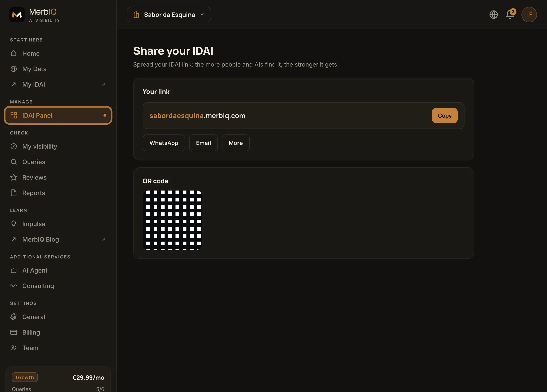This screenshot has width=547, height=392.
Task: Click the QR code image
Action: [x=172, y=220]
